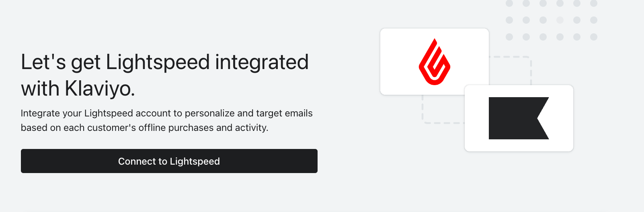Click the black Klaviyo flag logo

pos(519,118)
